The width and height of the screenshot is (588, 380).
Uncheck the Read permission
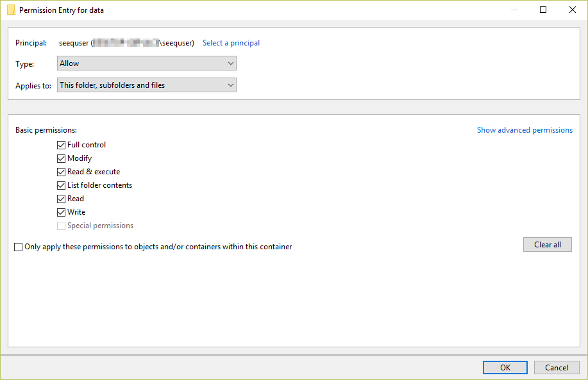click(61, 199)
